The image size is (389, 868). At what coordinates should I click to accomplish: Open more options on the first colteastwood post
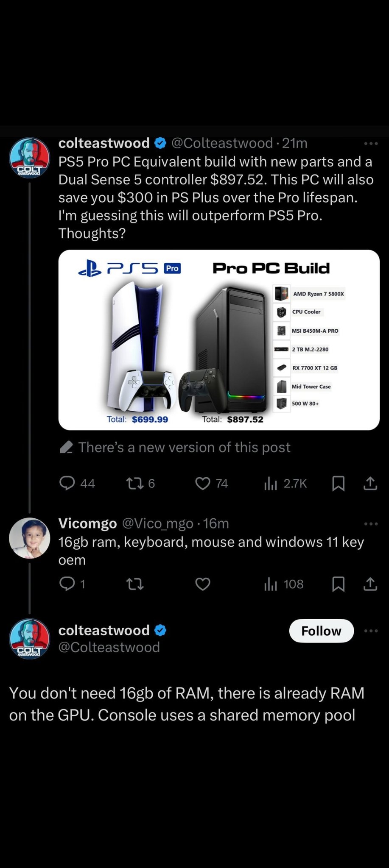coord(371,143)
